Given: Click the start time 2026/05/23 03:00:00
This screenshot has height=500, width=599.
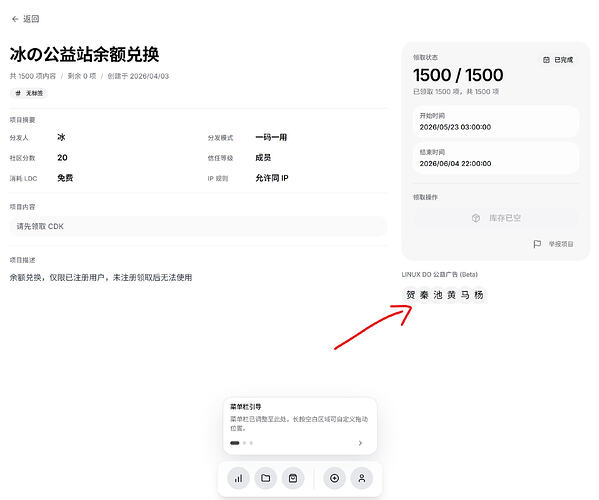Looking at the screenshot, I should point(455,127).
